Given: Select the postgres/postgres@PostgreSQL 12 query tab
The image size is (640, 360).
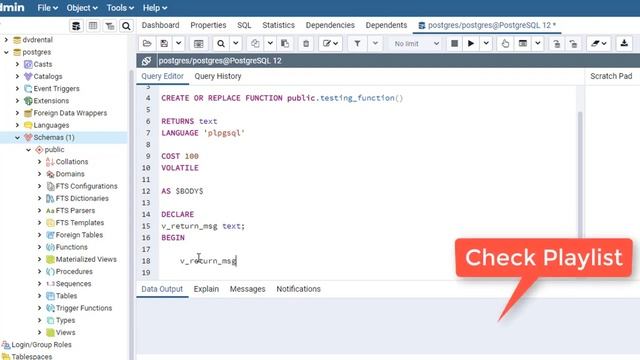Looking at the screenshot, I should [x=487, y=25].
